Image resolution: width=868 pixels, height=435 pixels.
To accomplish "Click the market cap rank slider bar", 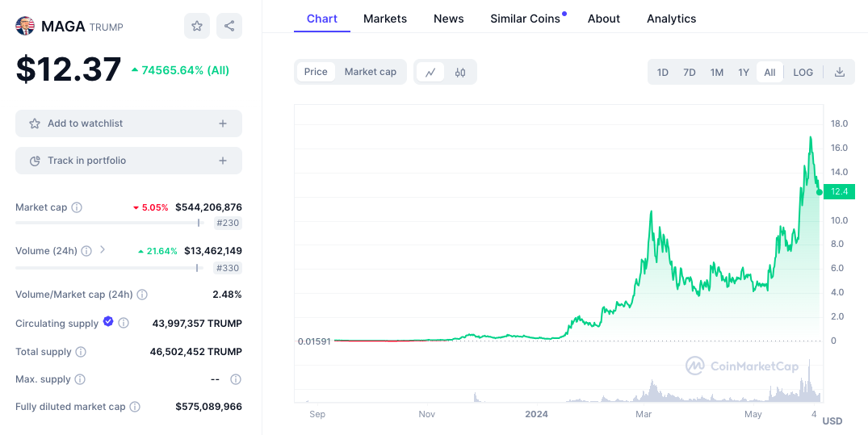I will pyautogui.click(x=110, y=223).
